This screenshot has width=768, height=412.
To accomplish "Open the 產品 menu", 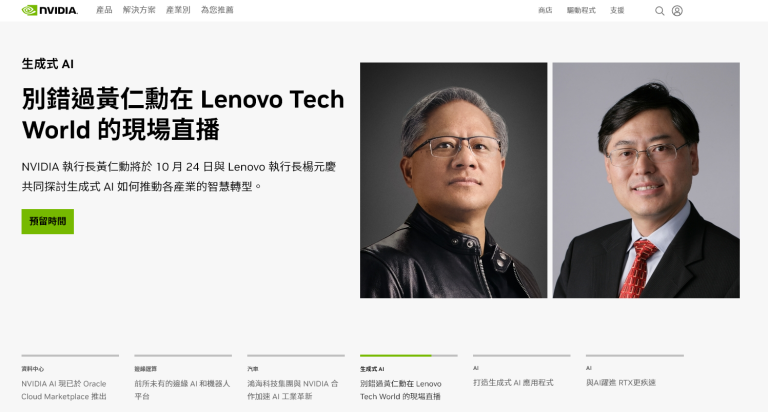I will pos(104,10).
